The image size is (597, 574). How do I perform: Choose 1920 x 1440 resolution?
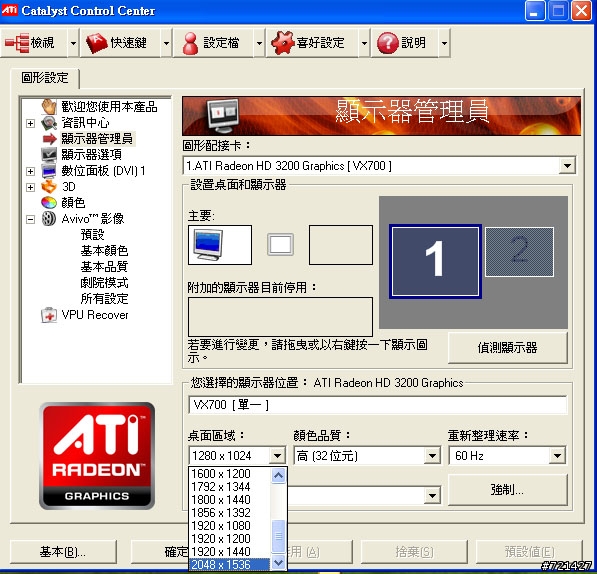coord(230,552)
